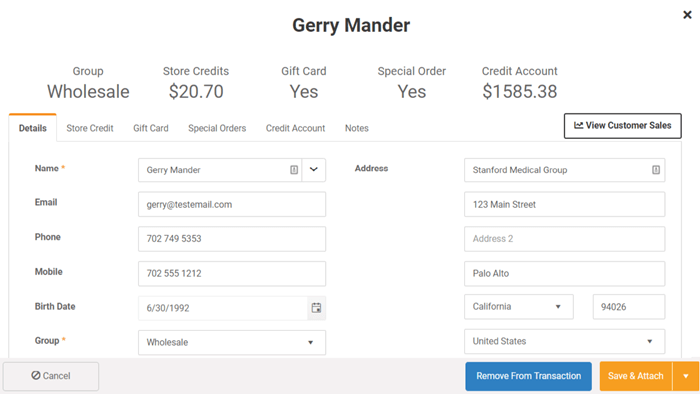
Task: Open the Group Wholesale dropdown
Action: tap(232, 342)
